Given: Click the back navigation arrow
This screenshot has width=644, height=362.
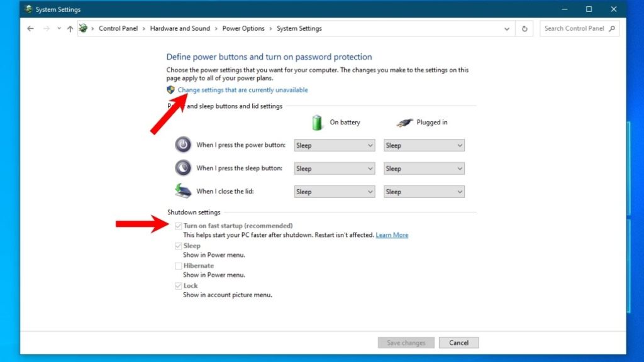Looking at the screenshot, I should [x=30, y=28].
